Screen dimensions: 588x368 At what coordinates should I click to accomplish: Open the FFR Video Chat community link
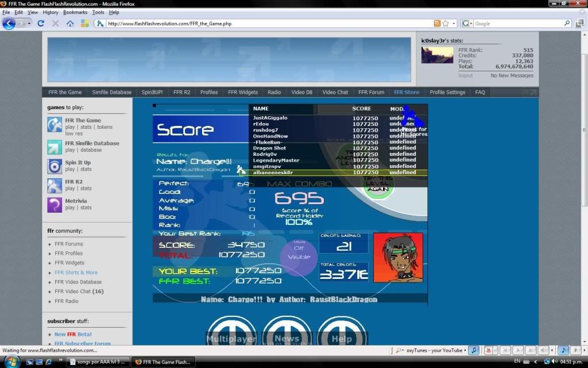tap(72, 292)
